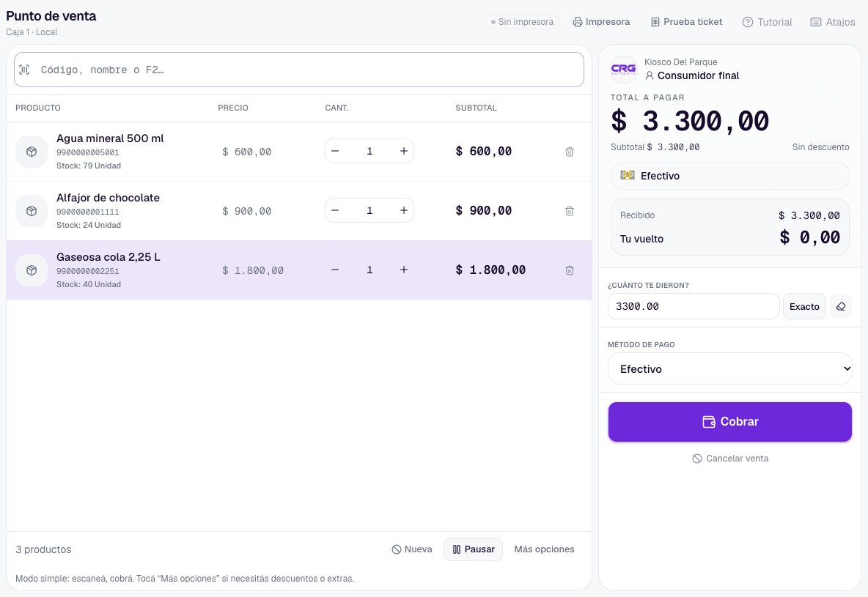Click the Kiosco Del Parque name
Viewport: 868px width, 597px height.
(681, 62)
